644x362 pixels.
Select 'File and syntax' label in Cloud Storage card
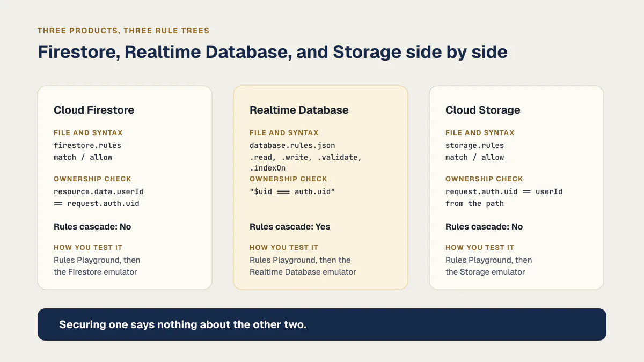[x=480, y=132]
